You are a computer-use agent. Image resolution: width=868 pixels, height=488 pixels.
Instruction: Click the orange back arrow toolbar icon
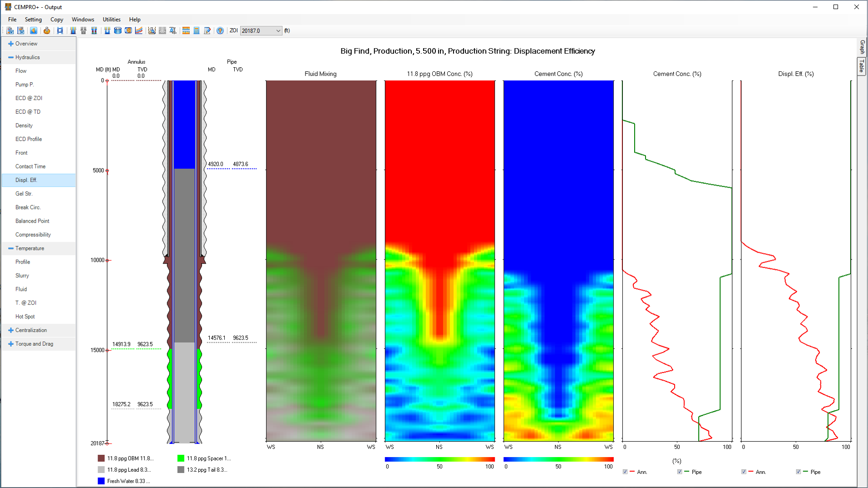[34, 30]
